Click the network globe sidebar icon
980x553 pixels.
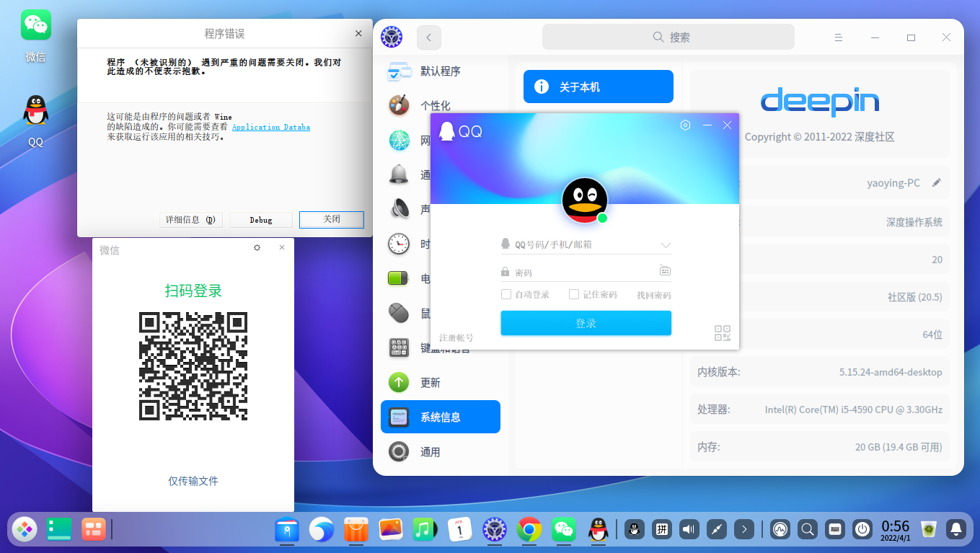click(399, 141)
